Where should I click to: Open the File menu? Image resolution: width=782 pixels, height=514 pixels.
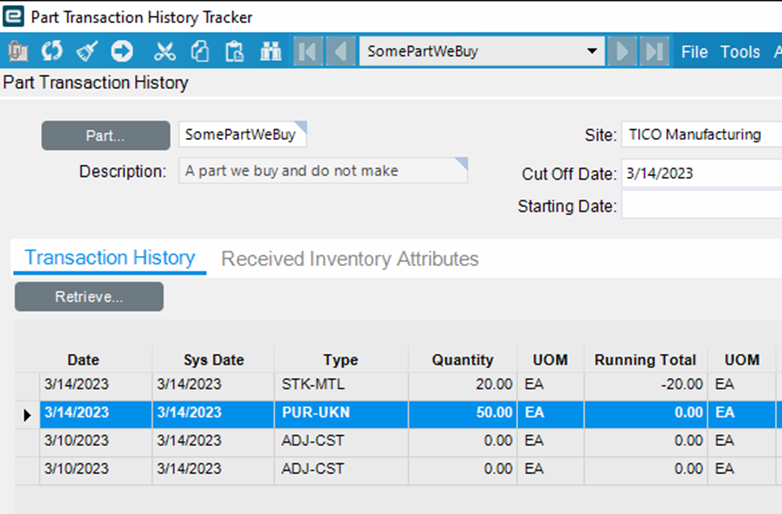(694, 52)
